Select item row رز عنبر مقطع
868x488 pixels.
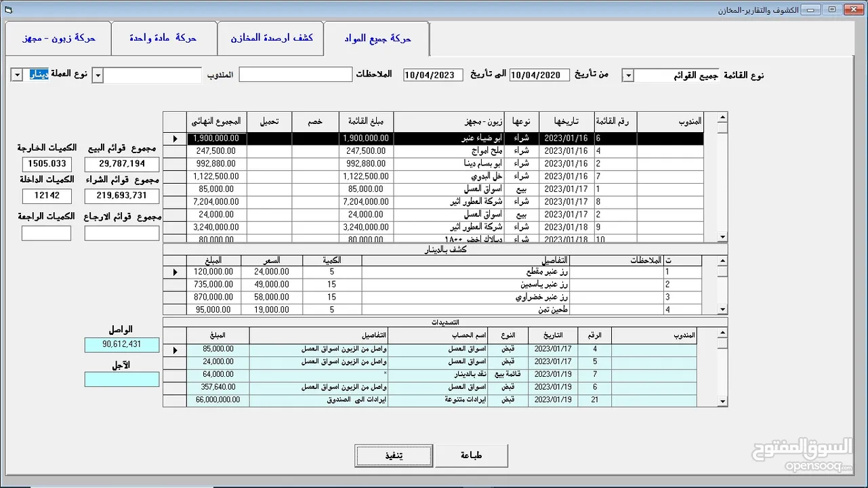coord(434,272)
